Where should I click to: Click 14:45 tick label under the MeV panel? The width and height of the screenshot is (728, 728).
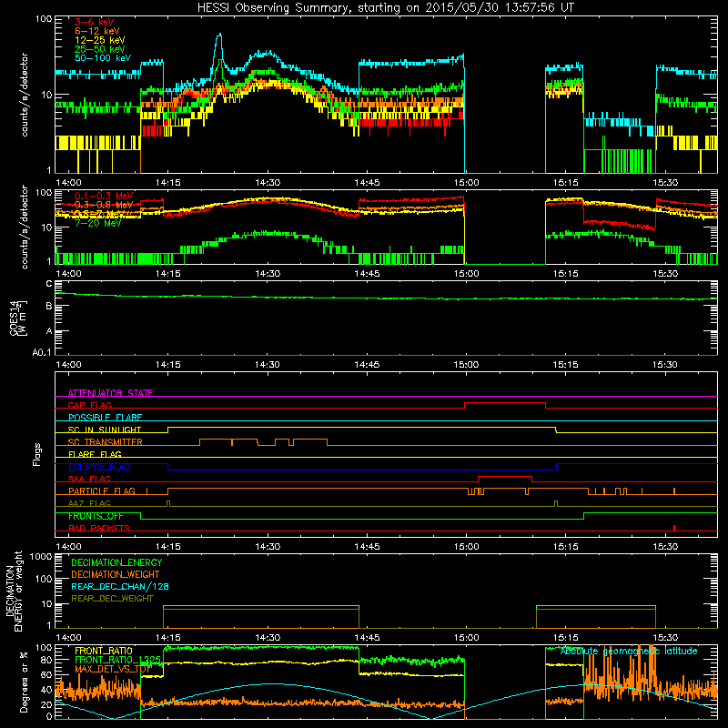(x=367, y=274)
